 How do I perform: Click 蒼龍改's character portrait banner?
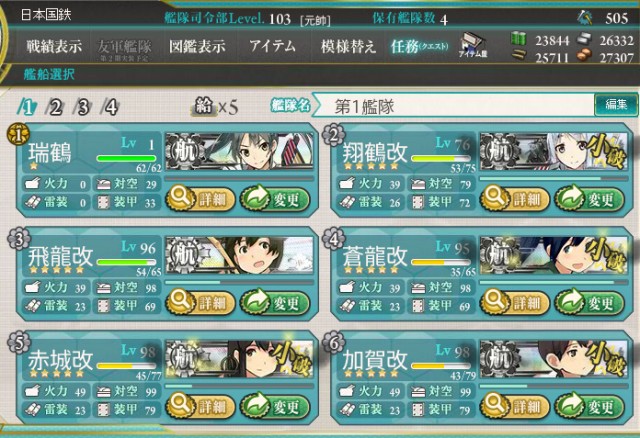pos(553,255)
